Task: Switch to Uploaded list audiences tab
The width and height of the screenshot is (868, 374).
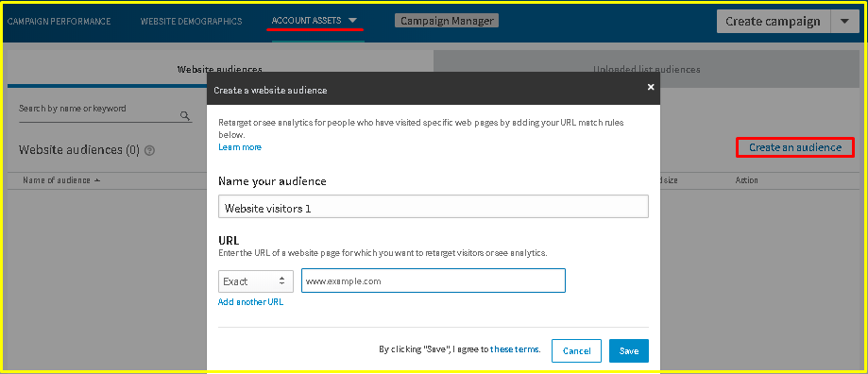Action: click(647, 69)
